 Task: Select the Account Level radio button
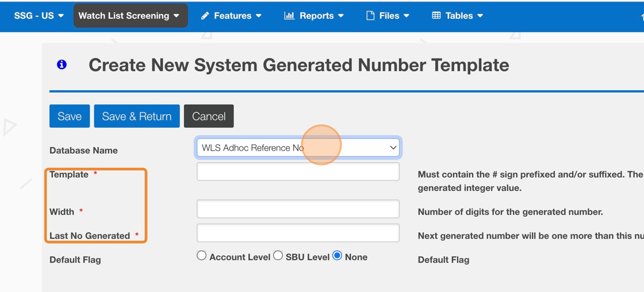coord(202,256)
